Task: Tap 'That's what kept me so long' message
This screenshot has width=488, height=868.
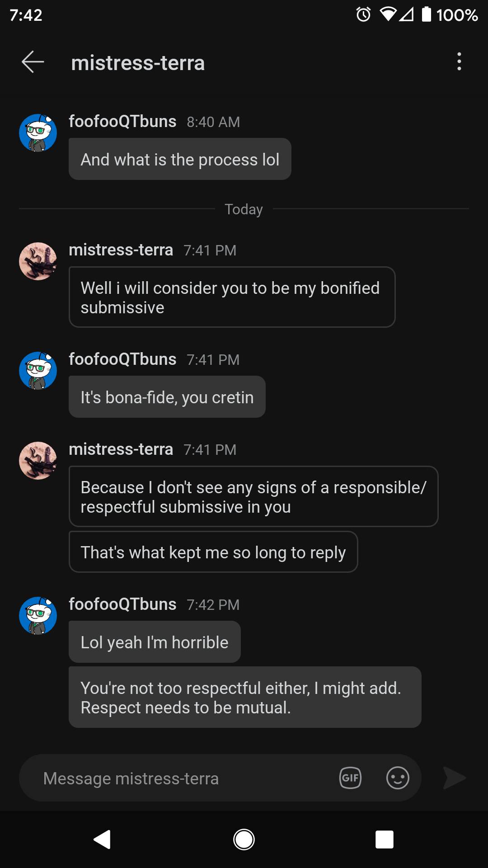Action: 213,552
